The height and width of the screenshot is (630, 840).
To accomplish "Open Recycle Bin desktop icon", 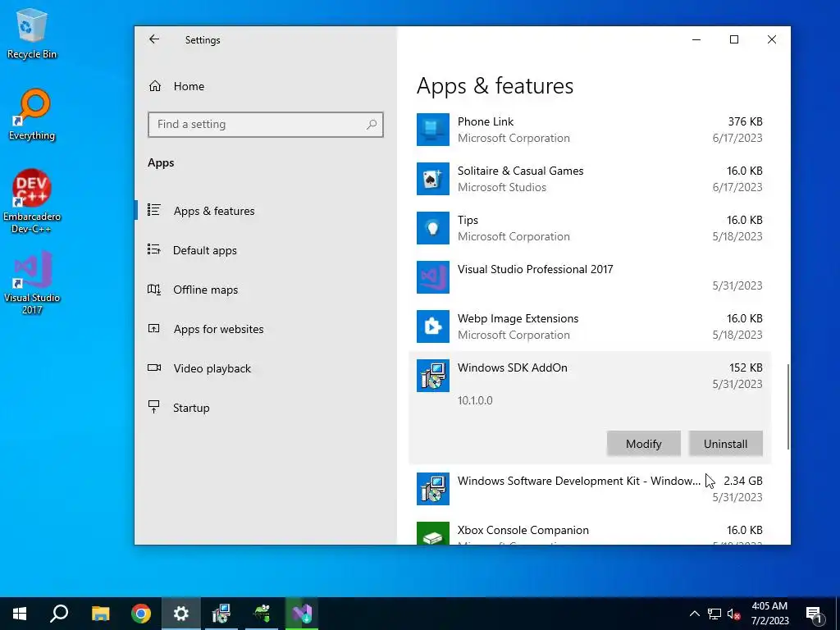I will pyautogui.click(x=32, y=34).
